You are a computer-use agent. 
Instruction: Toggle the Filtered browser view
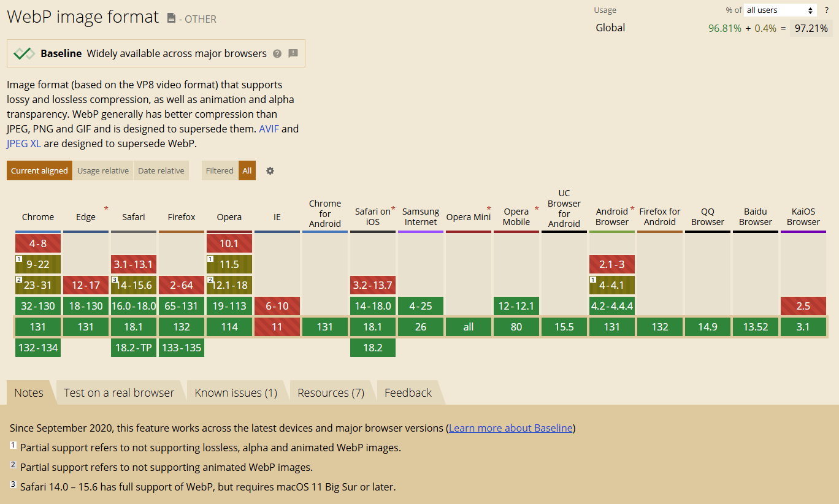click(220, 170)
